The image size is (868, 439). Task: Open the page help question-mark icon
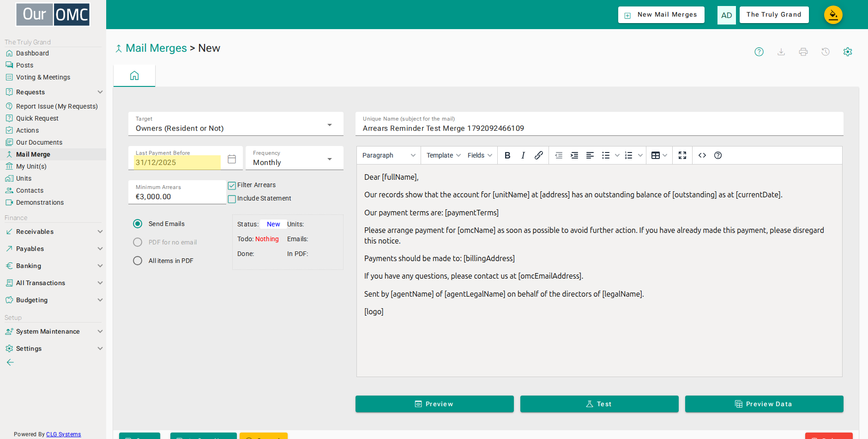[759, 52]
